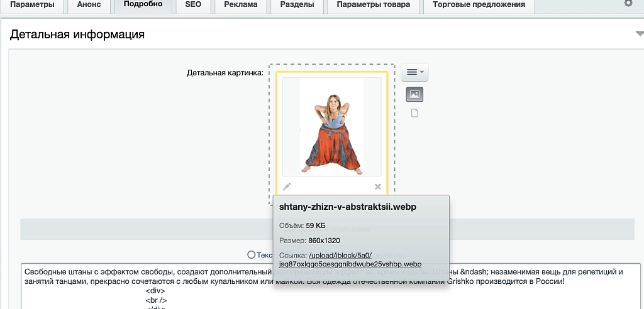Select the Текст radio button
The image size is (644, 309).
coord(252,255)
